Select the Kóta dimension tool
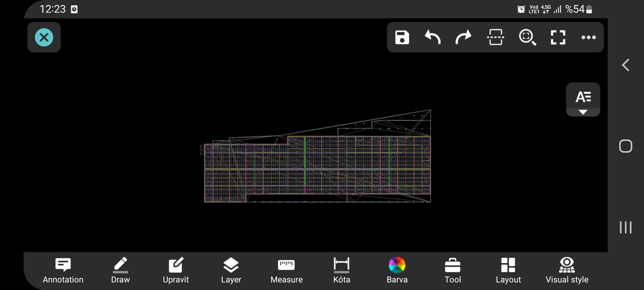Screen dimensions: 644x290 [342, 271]
